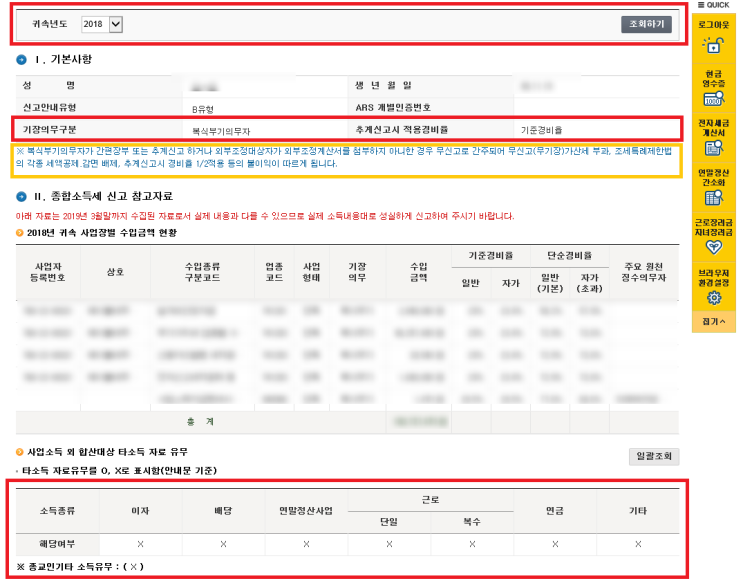The width and height of the screenshot is (743, 581).
Task: Select the 기준경비율 value in basic info
Action: (x=542, y=130)
